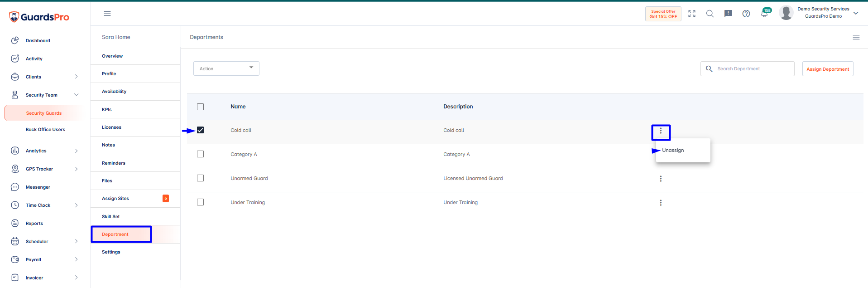Image resolution: width=868 pixels, height=288 pixels.
Task: Open three-dot menu for Under Training
Action: click(x=661, y=203)
